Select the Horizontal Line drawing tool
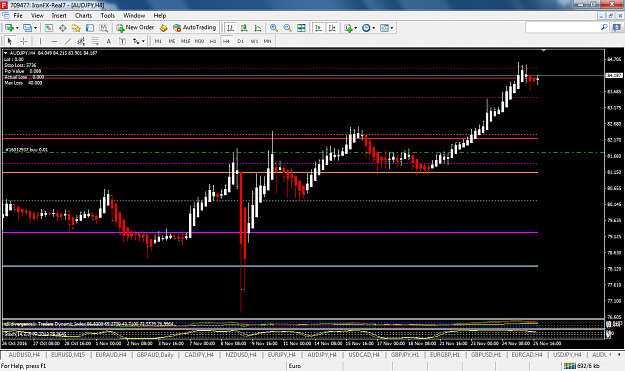The width and height of the screenshot is (625, 371). point(54,41)
